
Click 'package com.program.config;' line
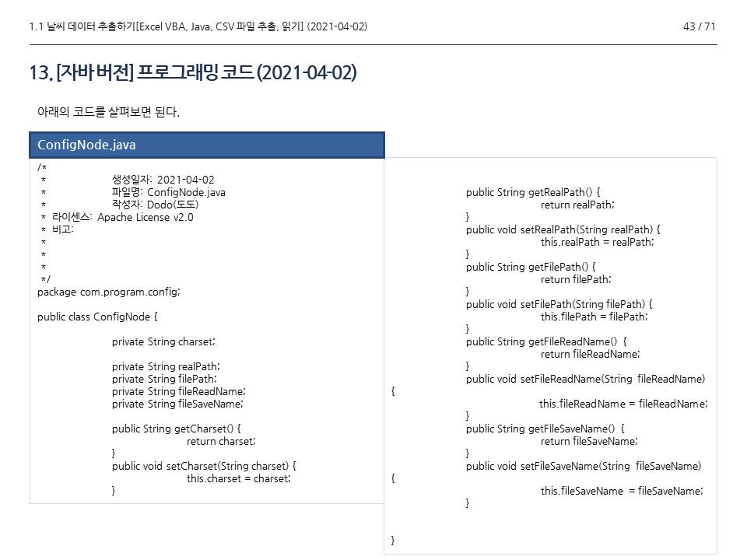coord(109,292)
